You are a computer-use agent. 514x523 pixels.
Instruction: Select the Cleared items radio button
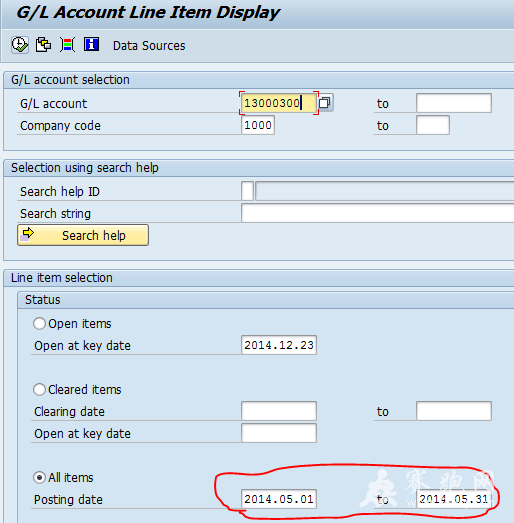pyautogui.click(x=39, y=390)
